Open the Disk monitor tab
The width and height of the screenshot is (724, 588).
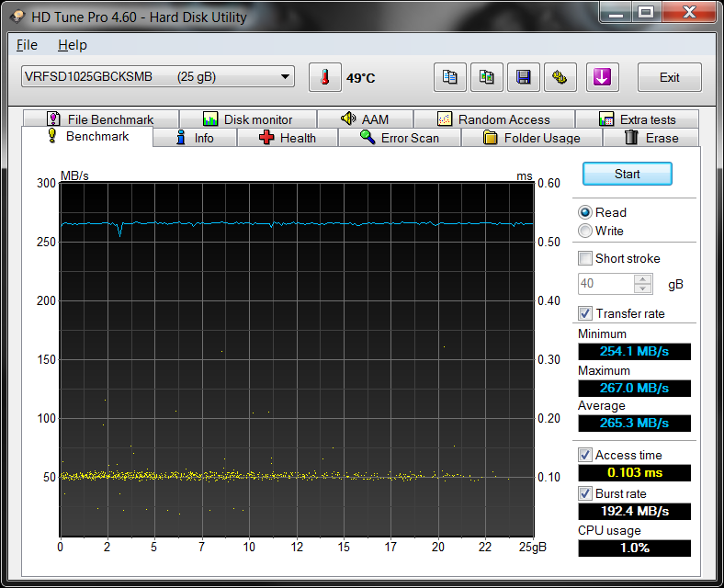pyautogui.click(x=247, y=119)
